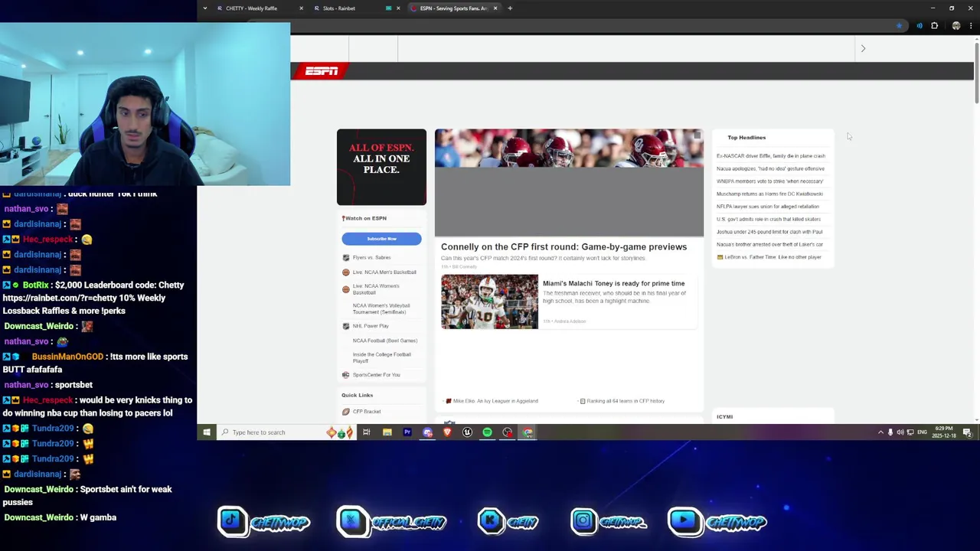The image size is (980, 551).
Task: Click the SportsCenter icon in the sidebar
Action: pos(345,375)
